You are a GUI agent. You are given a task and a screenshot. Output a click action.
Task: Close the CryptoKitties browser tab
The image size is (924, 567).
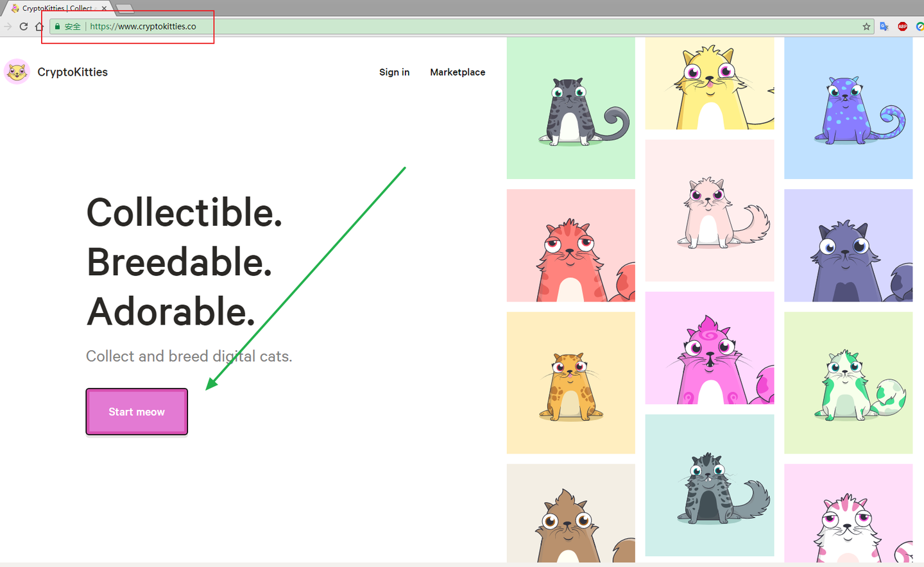(x=104, y=8)
